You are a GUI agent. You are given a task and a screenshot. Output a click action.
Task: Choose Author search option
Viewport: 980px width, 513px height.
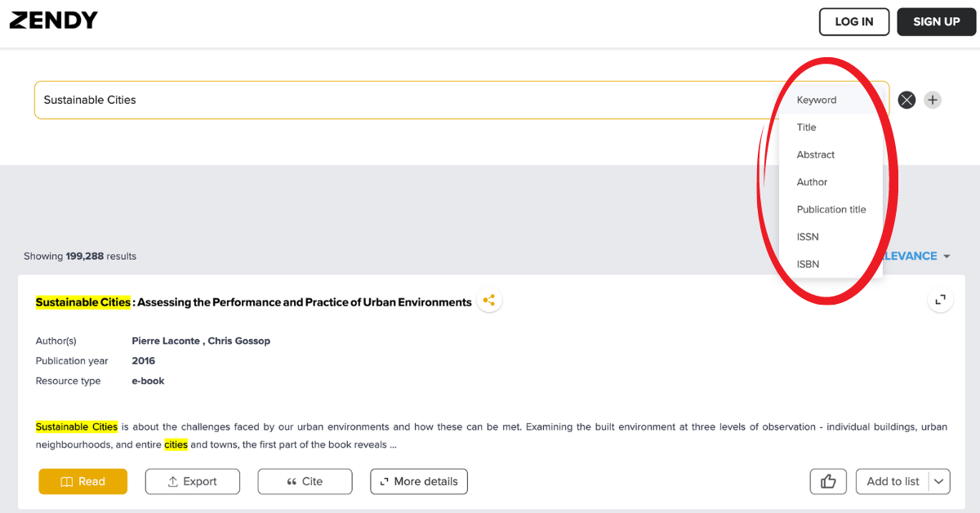(813, 182)
